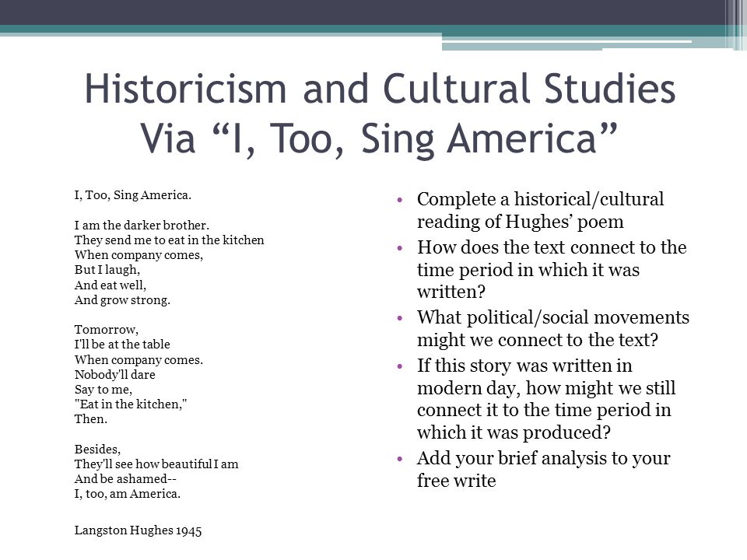Select 'Add your brief analysis to your'
The width and height of the screenshot is (747, 560).
tap(544, 458)
